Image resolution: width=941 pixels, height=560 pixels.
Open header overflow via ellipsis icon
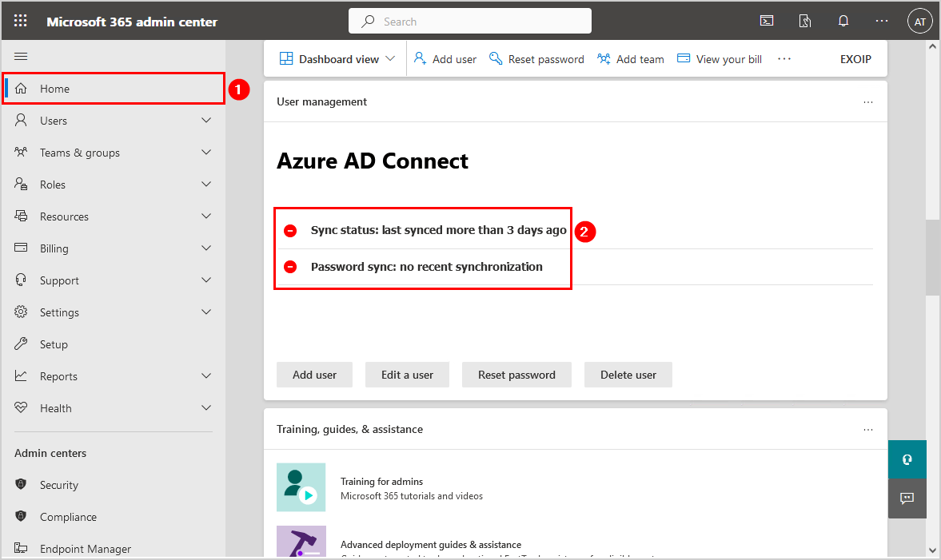[882, 21]
